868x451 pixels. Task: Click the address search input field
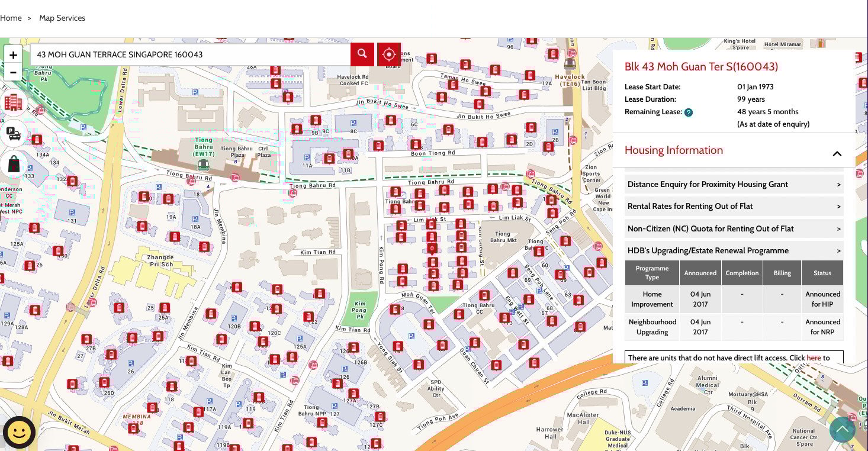[189, 54]
